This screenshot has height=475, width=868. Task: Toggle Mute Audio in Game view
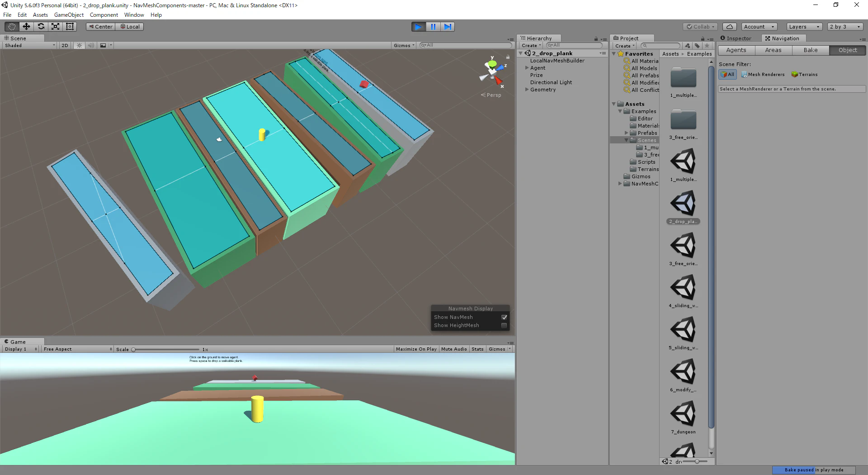454,349
